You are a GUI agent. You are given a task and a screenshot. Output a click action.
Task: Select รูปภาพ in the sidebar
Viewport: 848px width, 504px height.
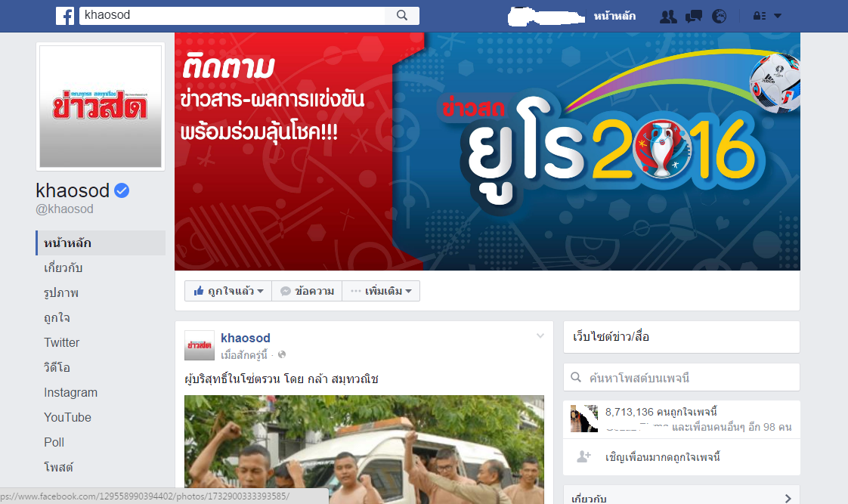pyautogui.click(x=61, y=292)
